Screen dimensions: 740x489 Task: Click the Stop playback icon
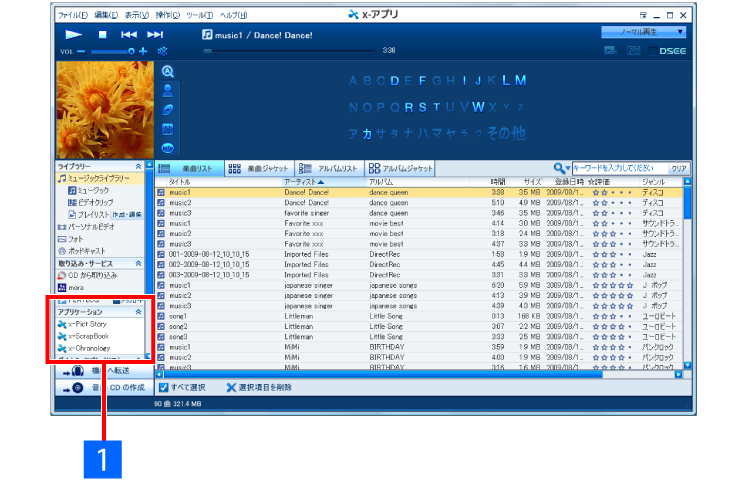coord(103,34)
